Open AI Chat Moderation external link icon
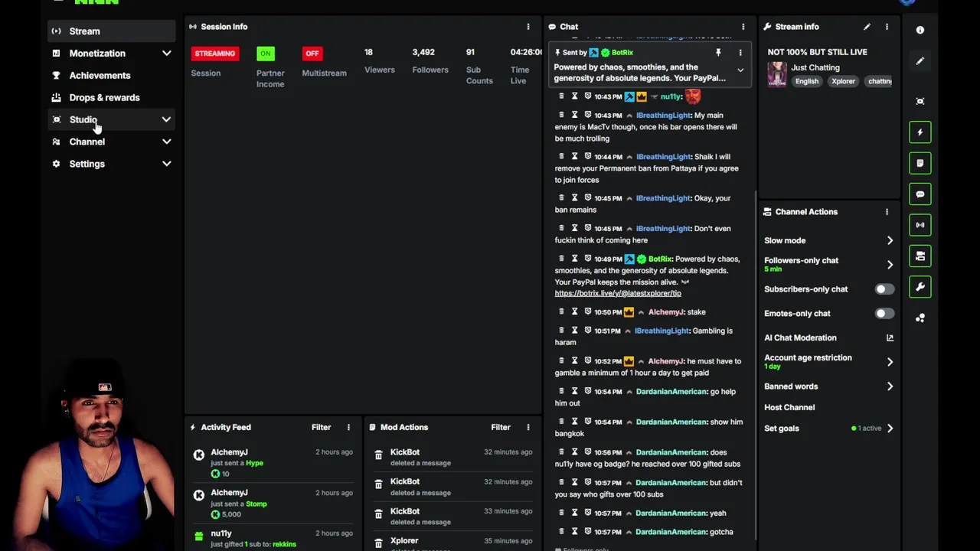The image size is (980, 551). 890,337
